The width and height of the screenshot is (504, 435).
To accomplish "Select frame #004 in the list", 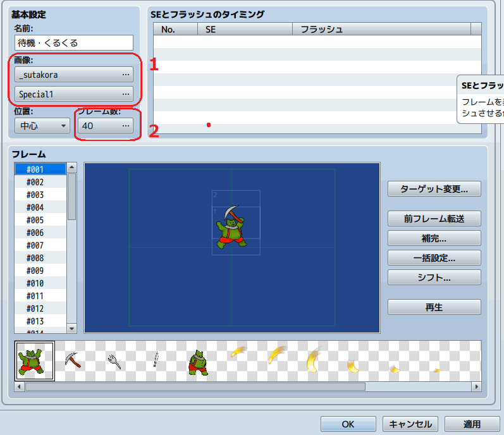I will point(40,207).
